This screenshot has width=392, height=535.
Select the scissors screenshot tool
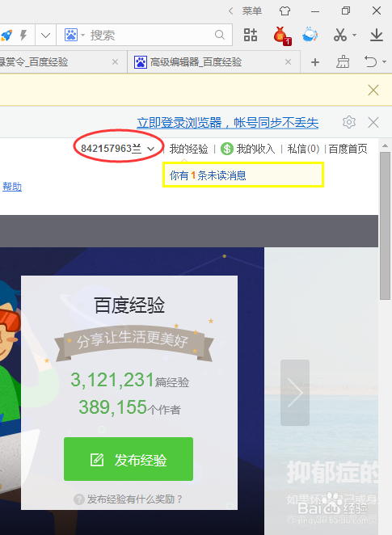(x=340, y=35)
